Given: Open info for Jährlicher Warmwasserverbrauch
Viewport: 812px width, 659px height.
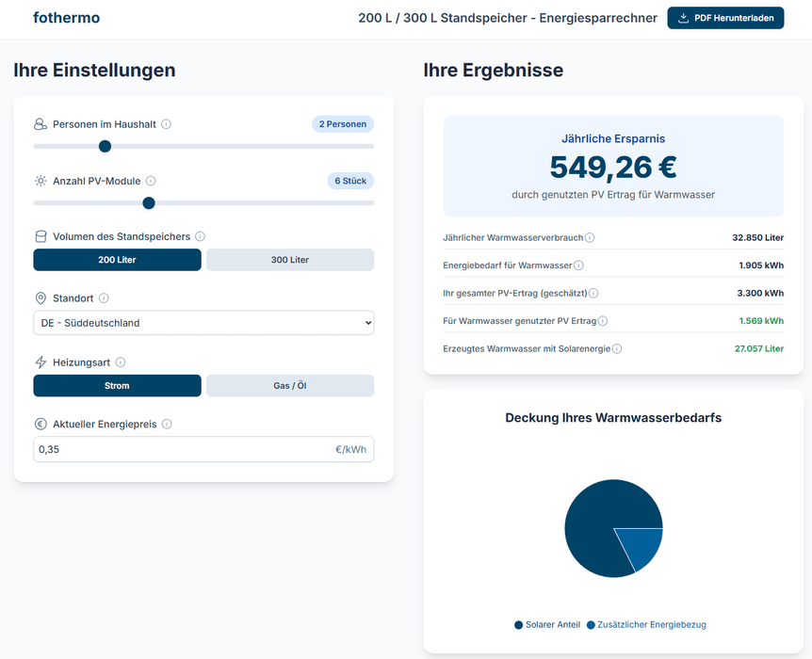Looking at the screenshot, I should coord(590,238).
